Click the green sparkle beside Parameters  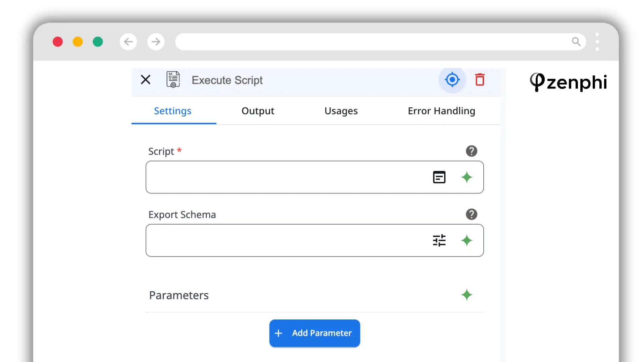(x=467, y=295)
